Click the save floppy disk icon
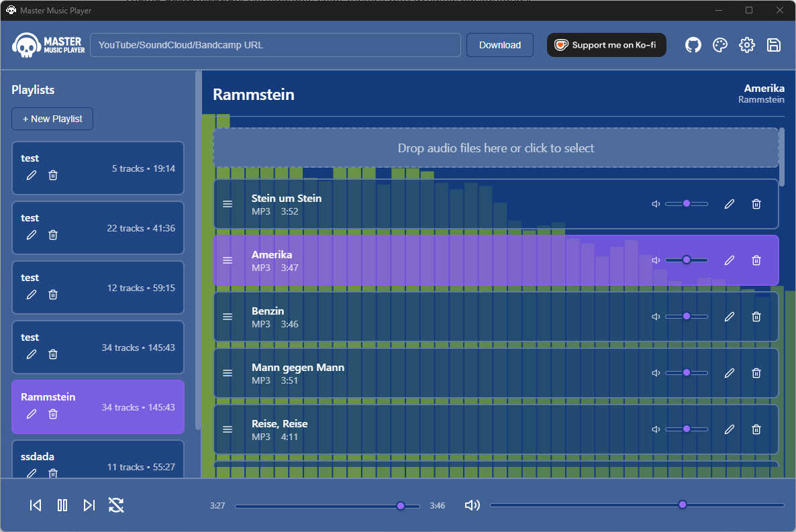The image size is (796, 532). pos(774,45)
